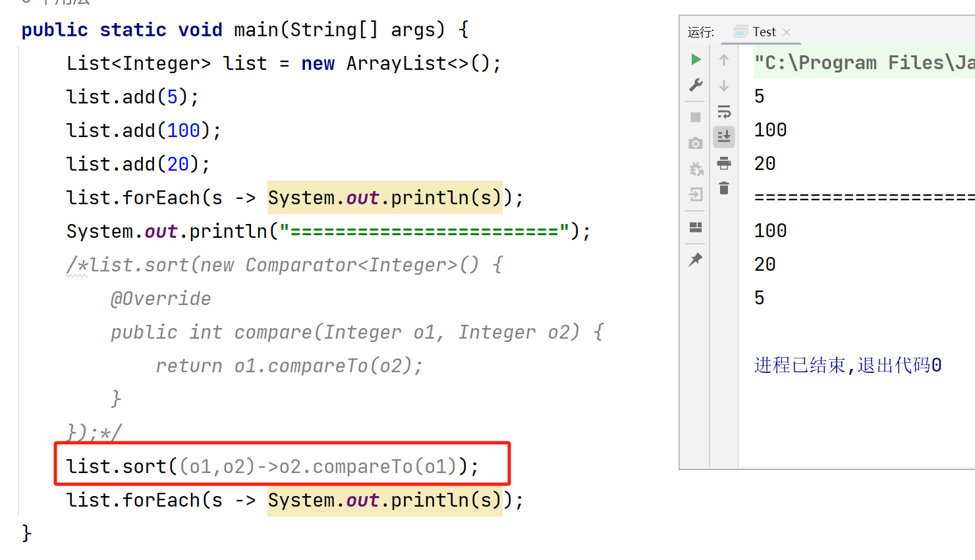Viewport: 975px width, 560px height.
Task: Click the first list.forEach println line
Action: (x=295, y=198)
